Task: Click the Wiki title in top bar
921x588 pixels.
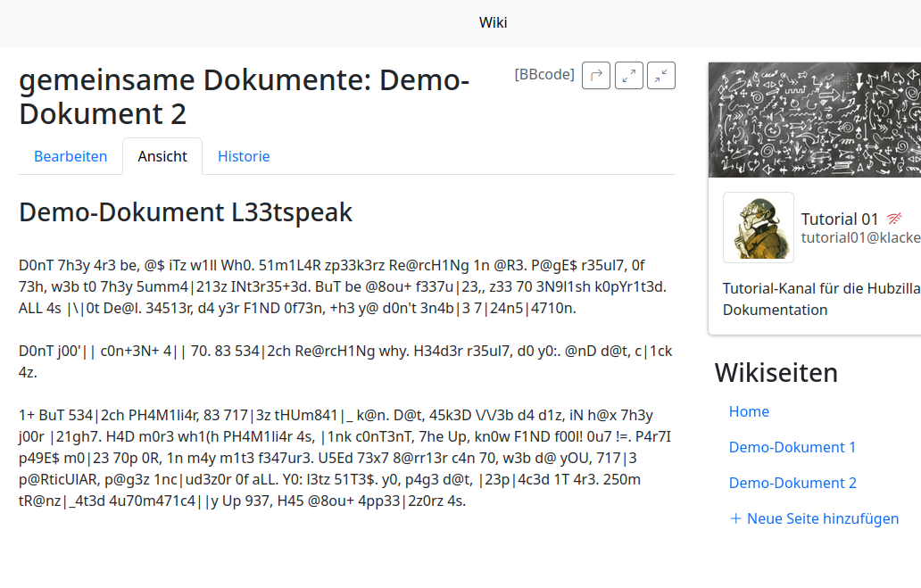Action: (494, 22)
